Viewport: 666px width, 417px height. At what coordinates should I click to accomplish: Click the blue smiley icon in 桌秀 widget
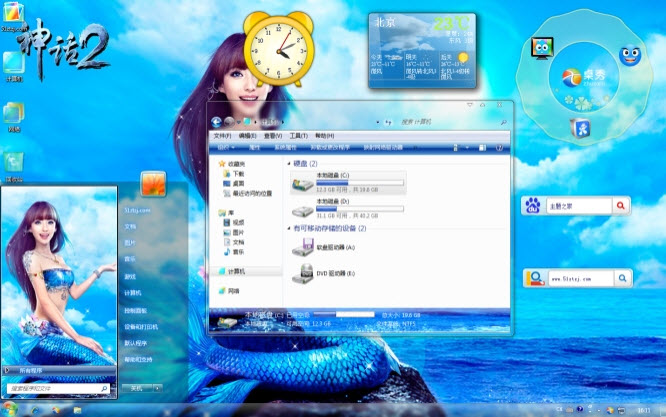pyautogui.click(x=630, y=56)
